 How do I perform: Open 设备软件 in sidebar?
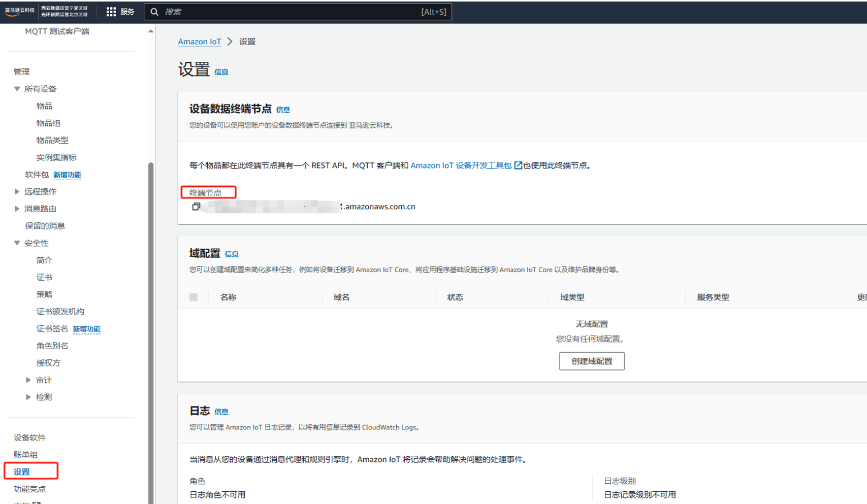tap(29, 438)
